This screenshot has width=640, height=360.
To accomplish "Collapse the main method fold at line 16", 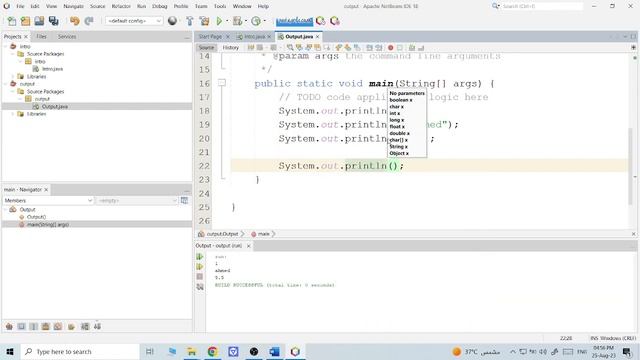I will pos(222,83).
